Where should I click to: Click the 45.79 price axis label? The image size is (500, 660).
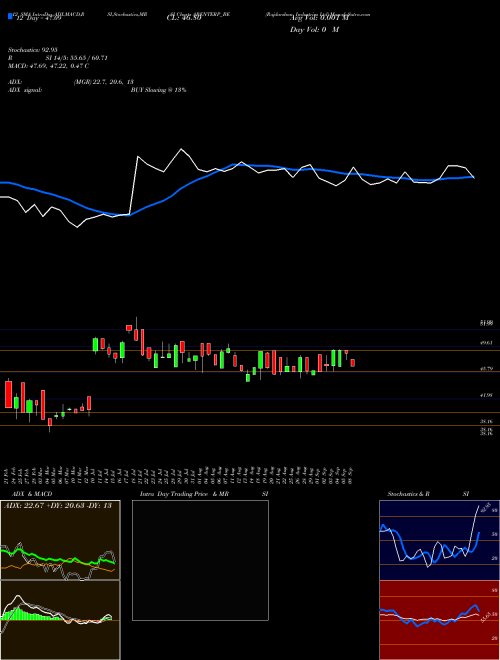[487, 369]
